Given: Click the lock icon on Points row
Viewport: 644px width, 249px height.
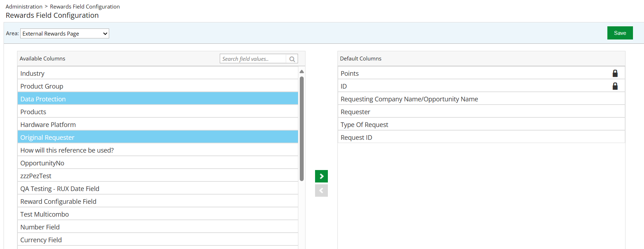Looking at the screenshot, I should tap(615, 73).
